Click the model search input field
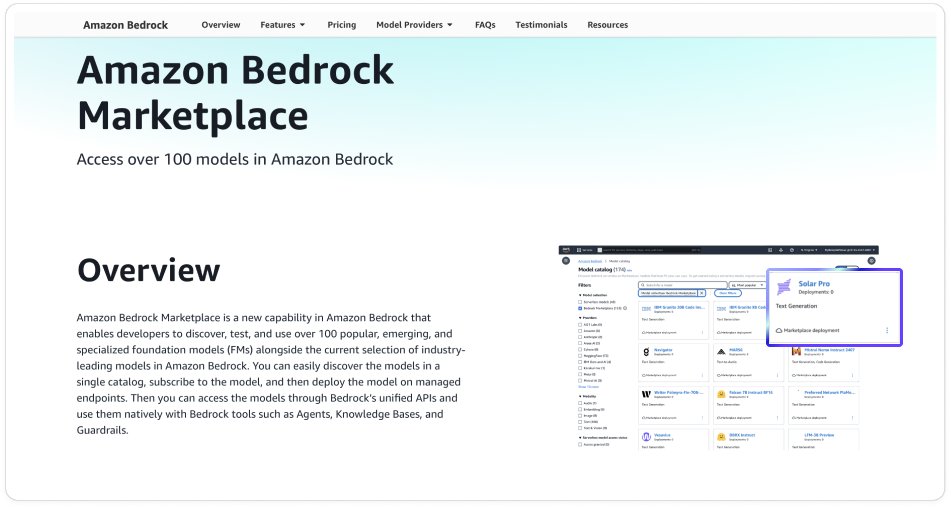951x508 pixels. [682, 285]
